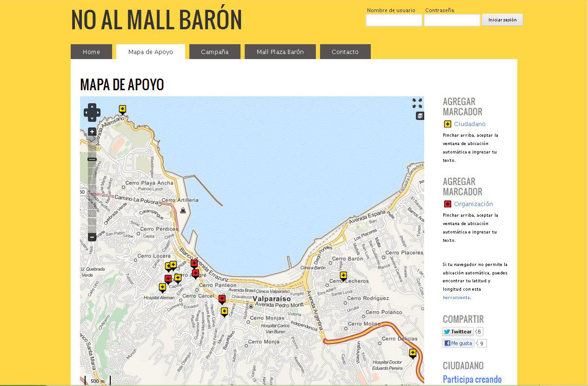The width and height of the screenshot is (588, 386).
Task: Add a Ciudadano marker link
Action: 469,124
